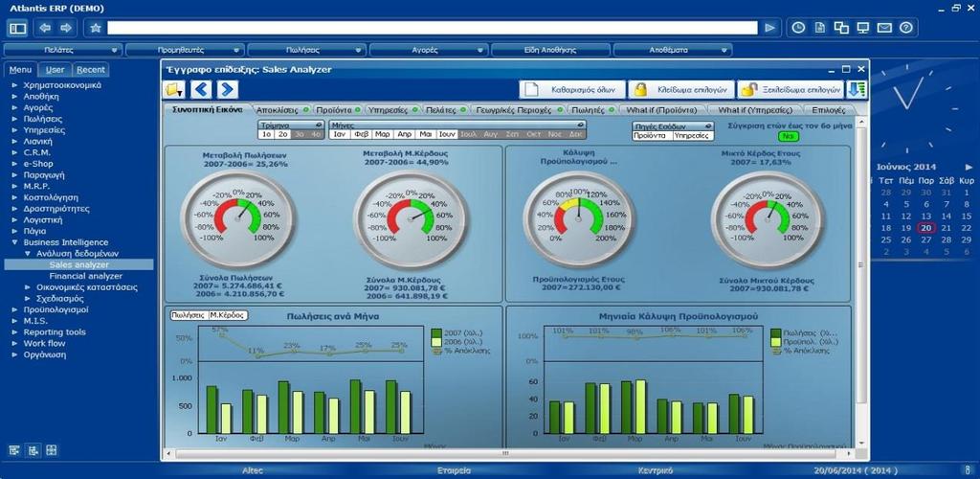Image resolution: width=980 pixels, height=479 pixels.
Task: Click the cascading windows icon
Action: [x=841, y=28]
